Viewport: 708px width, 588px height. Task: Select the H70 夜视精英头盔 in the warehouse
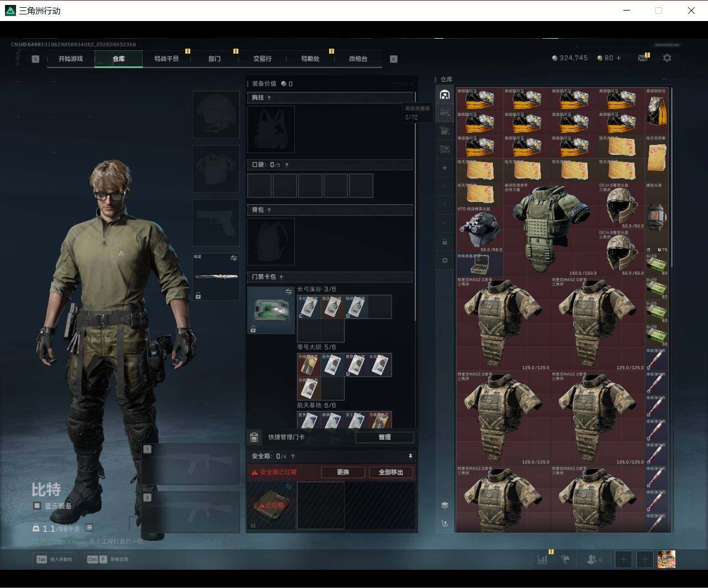480,230
